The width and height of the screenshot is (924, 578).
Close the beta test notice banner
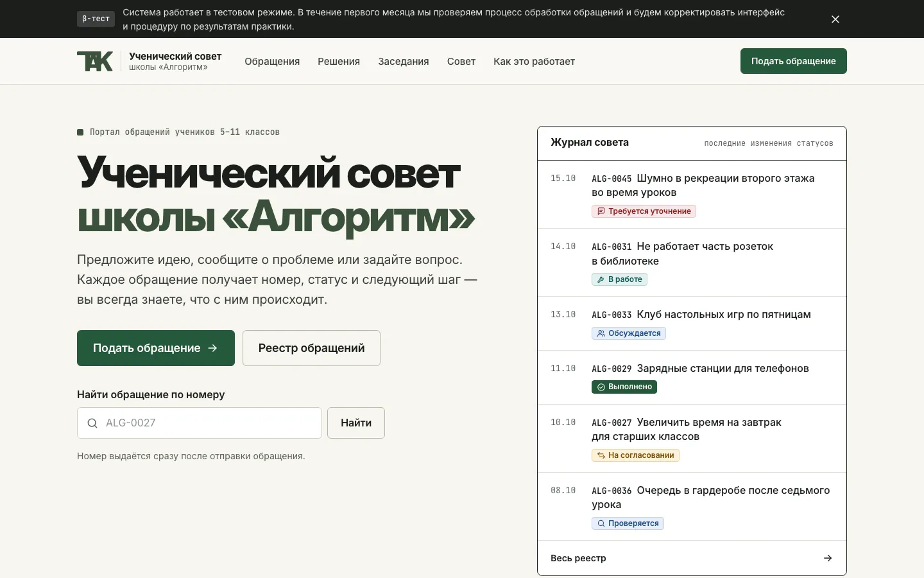click(835, 19)
